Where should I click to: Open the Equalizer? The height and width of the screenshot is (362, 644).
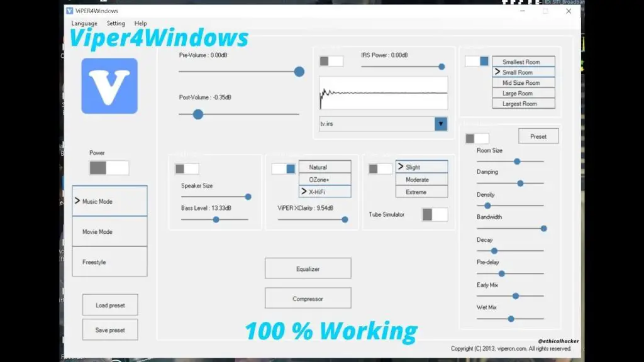(x=308, y=268)
